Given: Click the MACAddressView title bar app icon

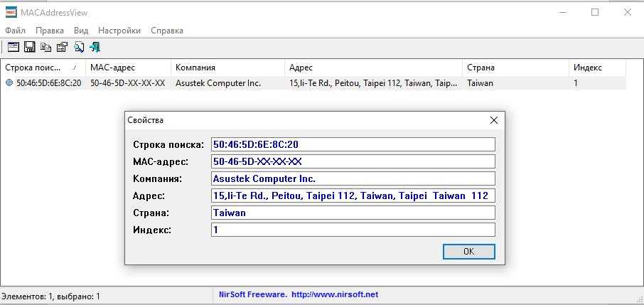Looking at the screenshot, I should point(11,11).
